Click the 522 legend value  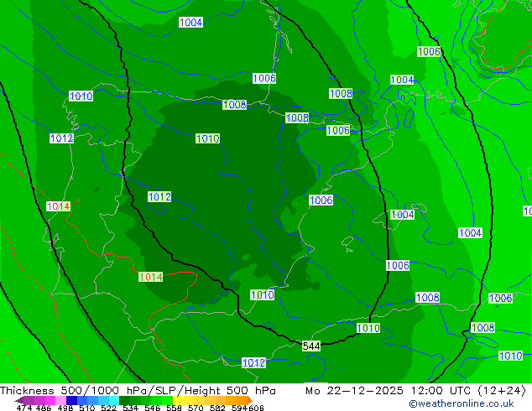click(x=108, y=408)
